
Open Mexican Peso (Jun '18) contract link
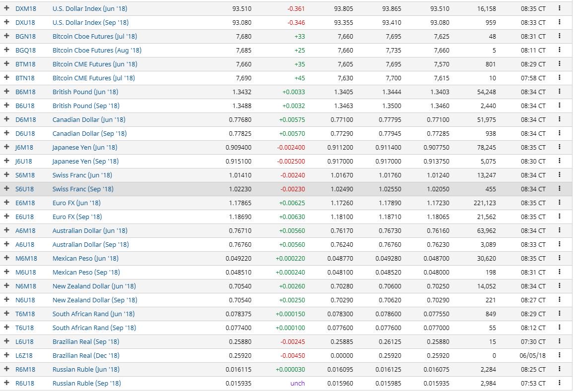point(85,259)
